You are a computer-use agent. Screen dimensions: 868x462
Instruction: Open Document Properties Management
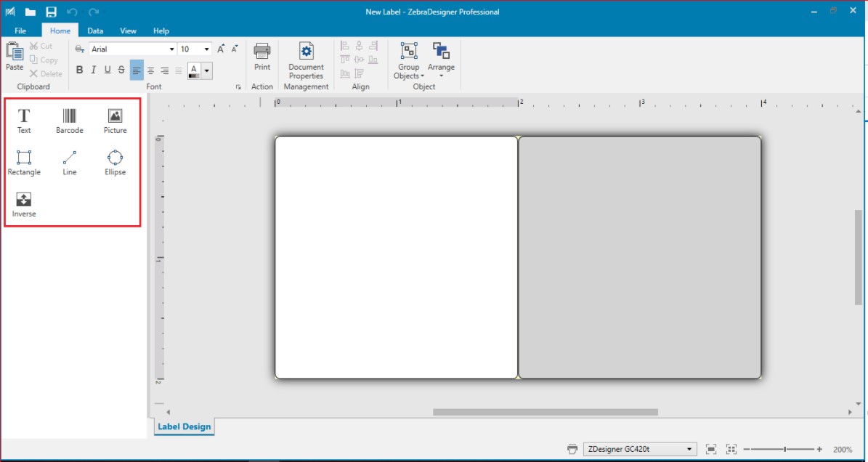pos(306,62)
